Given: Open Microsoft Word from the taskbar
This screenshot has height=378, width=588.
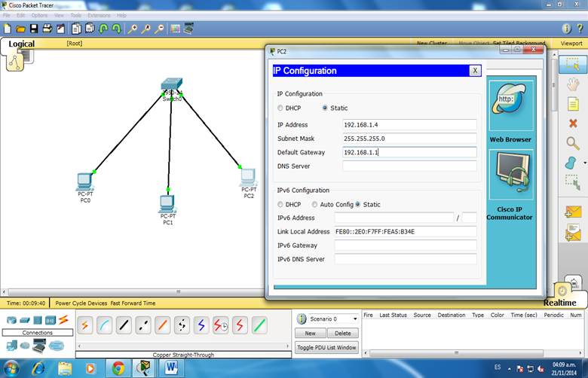Looking at the screenshot, I should pos(171,369).
